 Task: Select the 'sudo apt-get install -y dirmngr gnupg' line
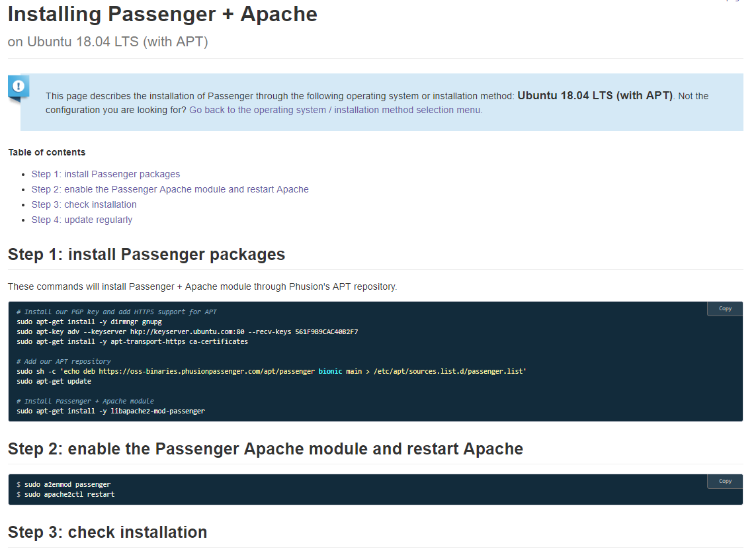[x=89, y=321]
